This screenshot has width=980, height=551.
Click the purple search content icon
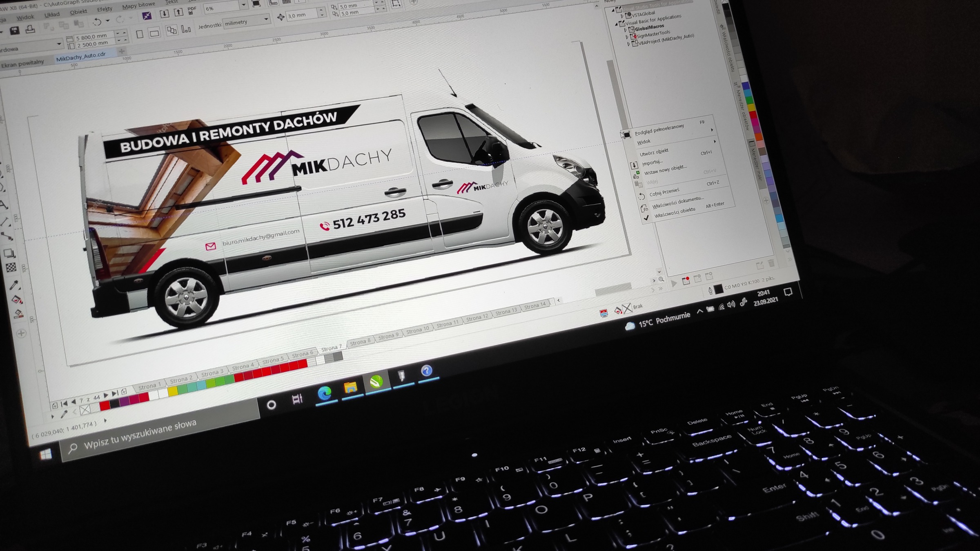click(x=147, y=16)
